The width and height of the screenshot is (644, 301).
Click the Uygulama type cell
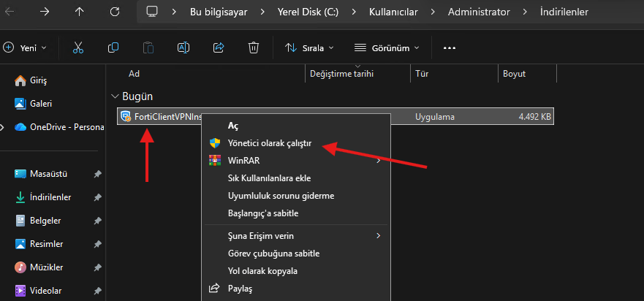[434, 117]
